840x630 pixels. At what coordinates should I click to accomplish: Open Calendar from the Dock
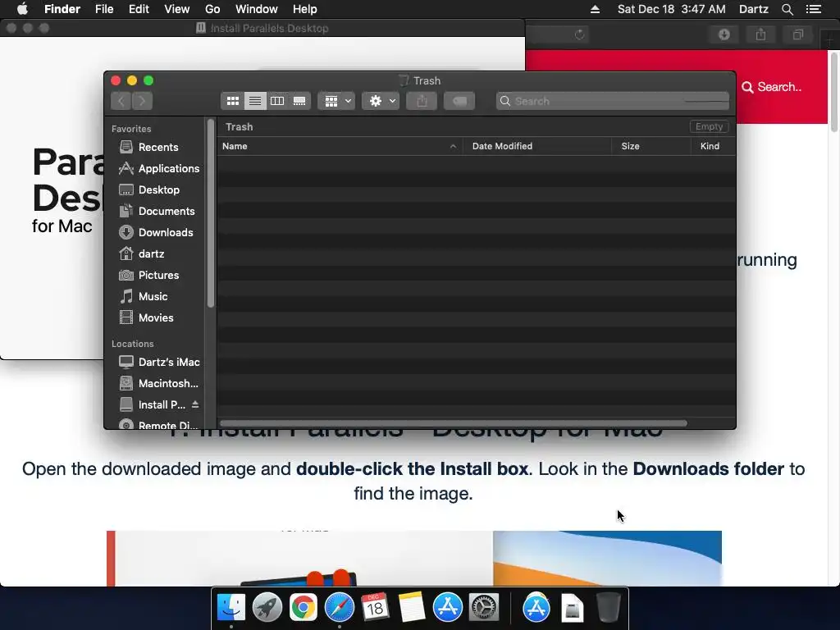(x=375, y=608)
